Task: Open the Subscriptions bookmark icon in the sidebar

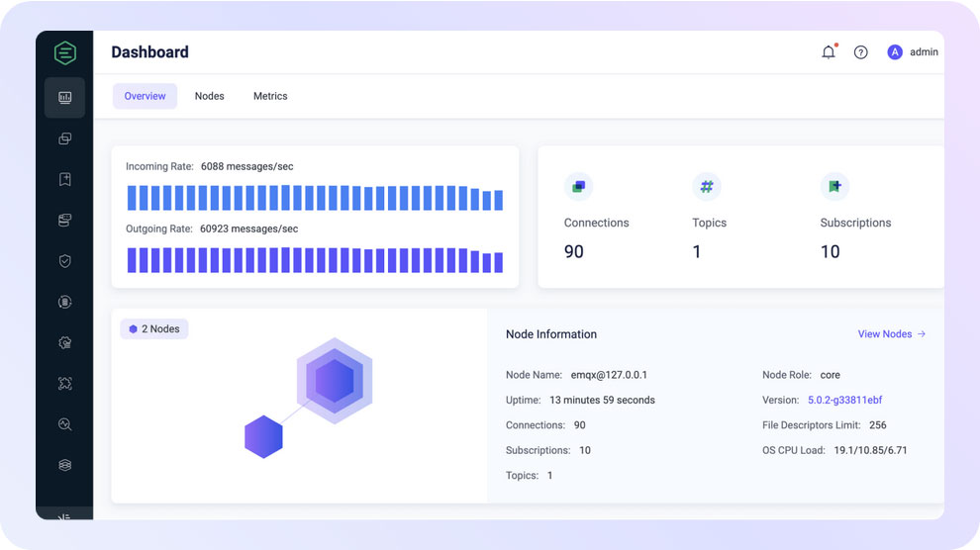Action: pyautogui.click(x=64, y=179)
